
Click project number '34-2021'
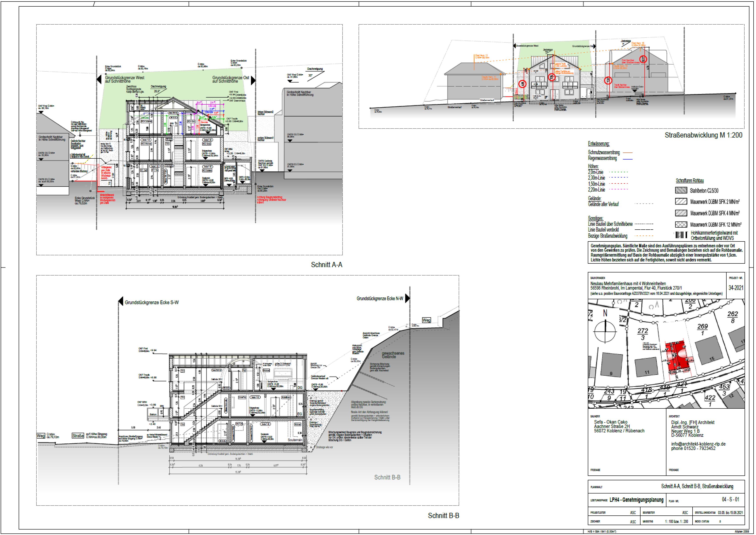tap(736, 288)
